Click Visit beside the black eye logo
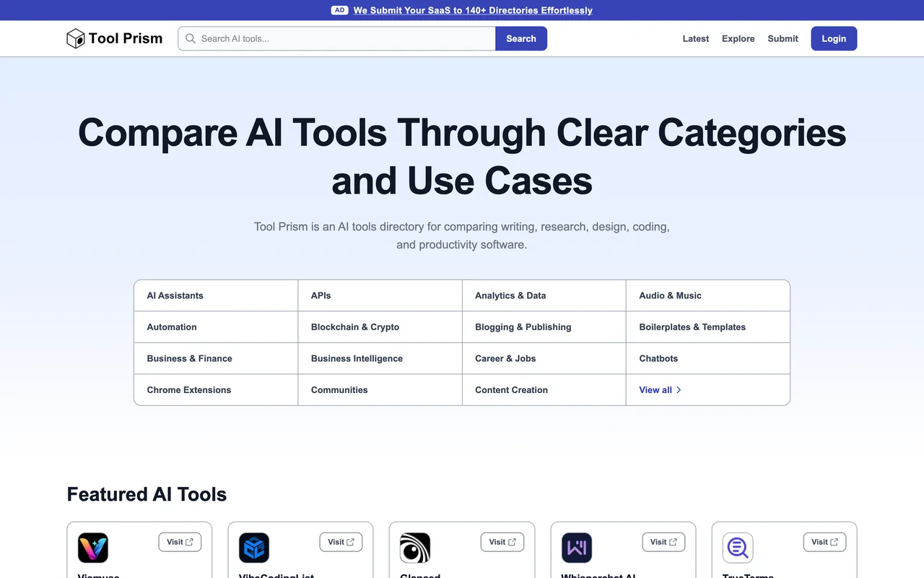This screenshot has height=578, width=924. point(502,542)
